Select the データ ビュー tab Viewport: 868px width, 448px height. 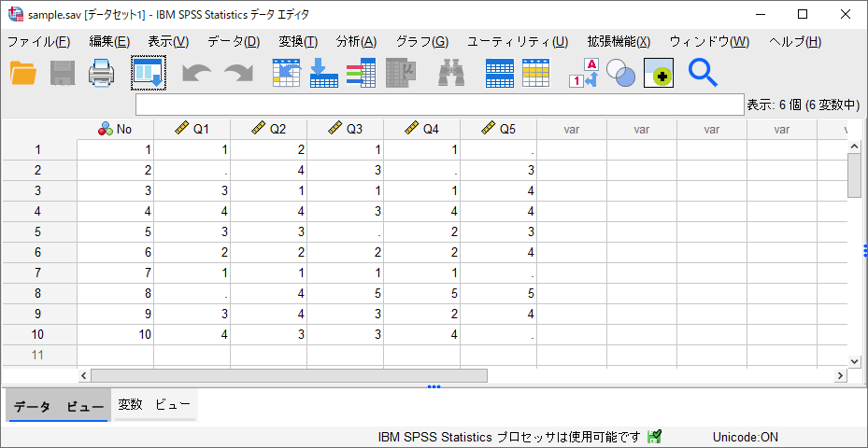tap(59, 407)
